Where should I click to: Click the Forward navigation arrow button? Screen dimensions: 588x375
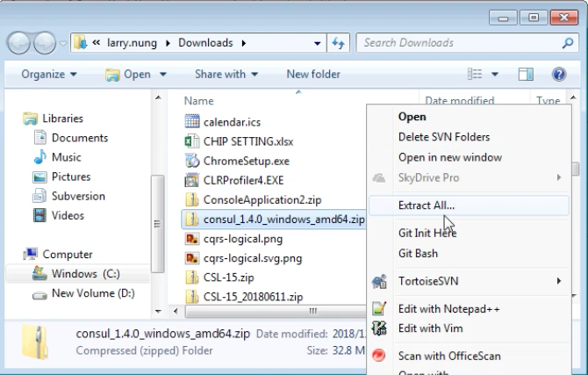coord(45,43)
